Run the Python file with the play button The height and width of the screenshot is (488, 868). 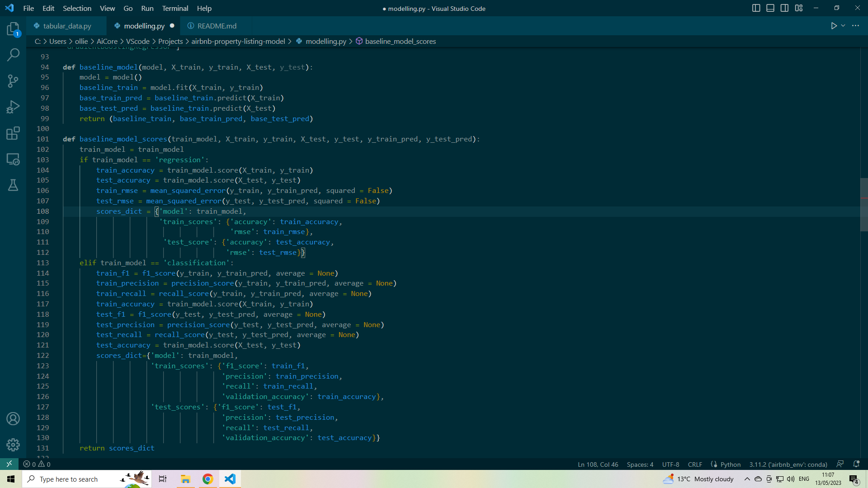point(834,26)
